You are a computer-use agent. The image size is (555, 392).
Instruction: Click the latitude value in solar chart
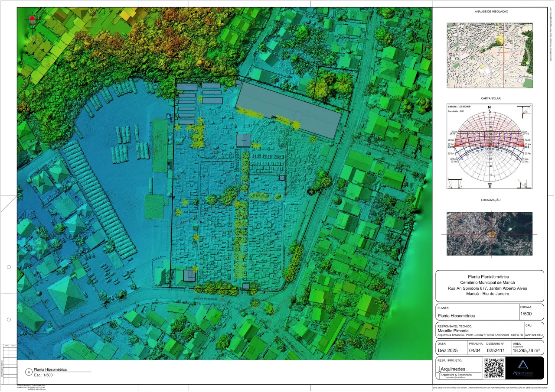pyautogui.click(x=464, y=107)
